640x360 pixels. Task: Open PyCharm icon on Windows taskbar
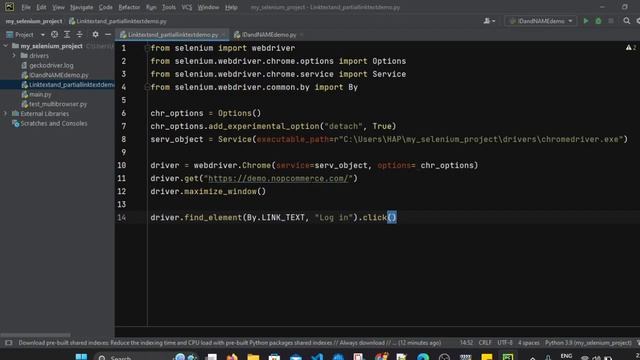click(508, 357)
